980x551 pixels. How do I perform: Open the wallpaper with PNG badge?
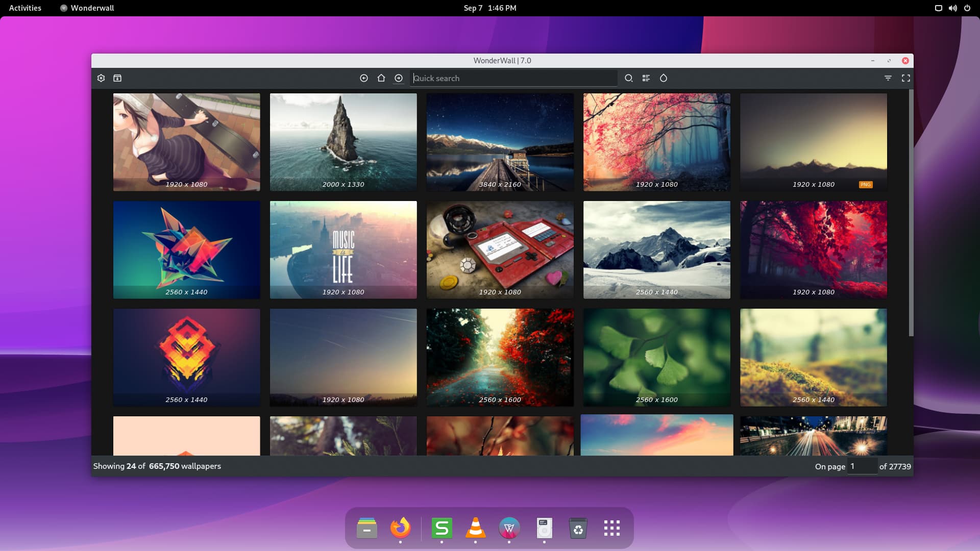[813, 142]
